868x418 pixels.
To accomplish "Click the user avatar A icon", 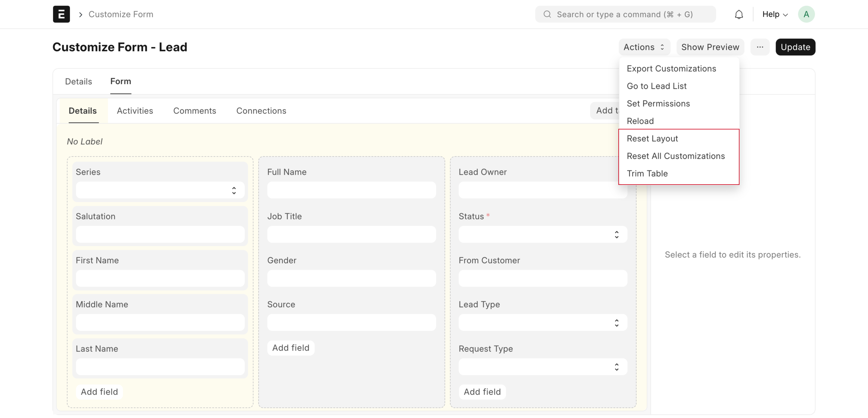I will point(806,14).
